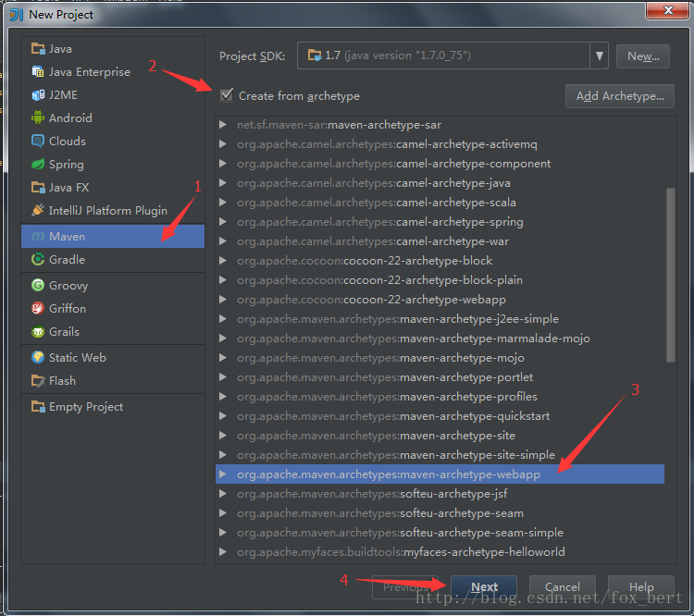Select the Java project type icon
The height and width of the screenshot is (616, 694).
pos(38,49)
